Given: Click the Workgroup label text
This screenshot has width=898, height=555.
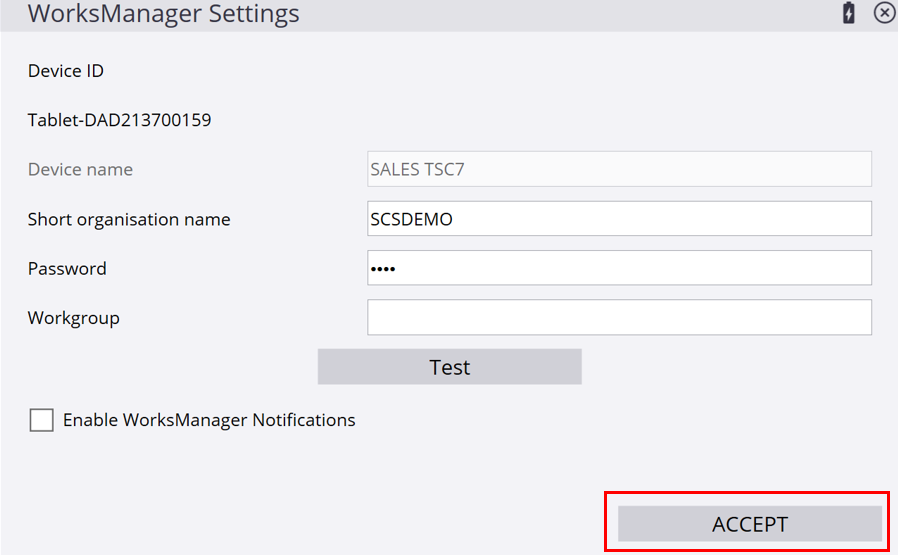Looking at the screenshot, I should pos(74,318).
